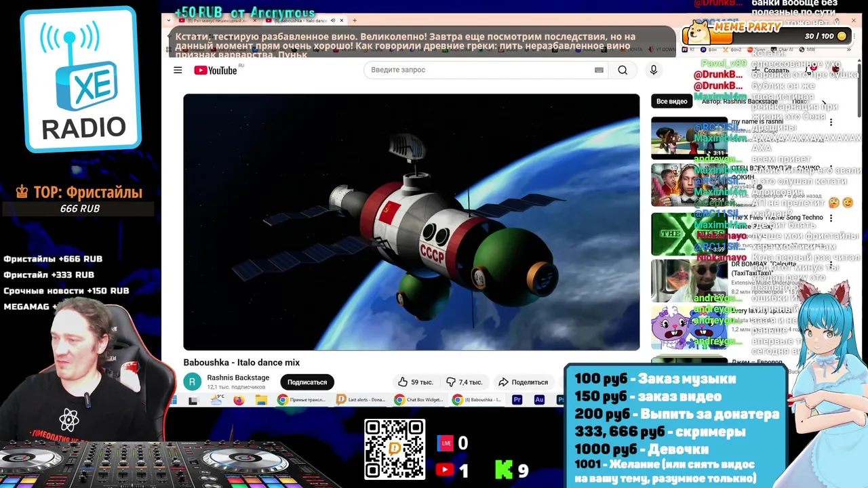Screen dimensions: 868x488
Task: Click the donation QR code
Action: 395,449
